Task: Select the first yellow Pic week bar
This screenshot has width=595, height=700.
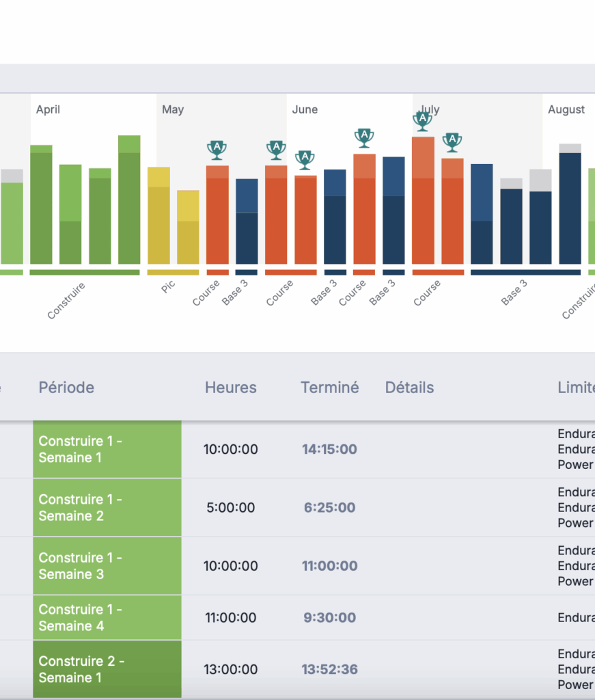Action: tap(159, 215)
